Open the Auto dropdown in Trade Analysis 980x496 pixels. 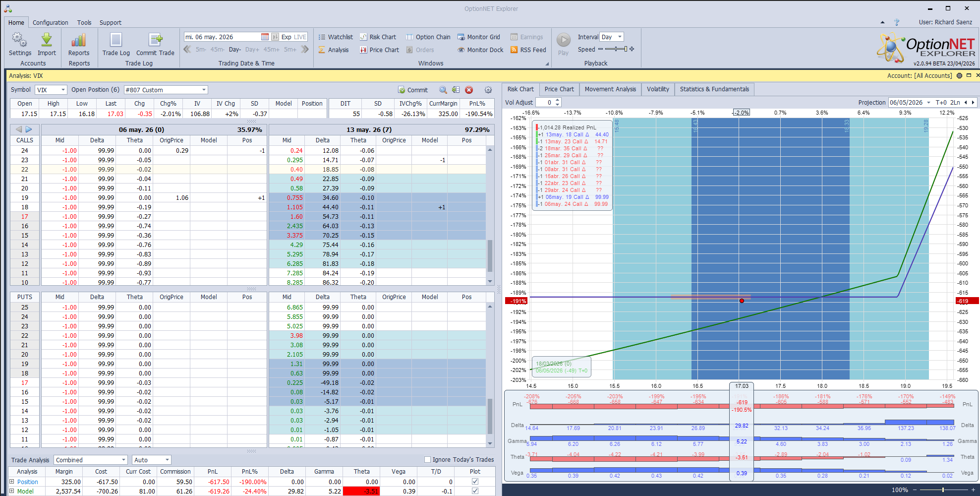pos(167,460)
